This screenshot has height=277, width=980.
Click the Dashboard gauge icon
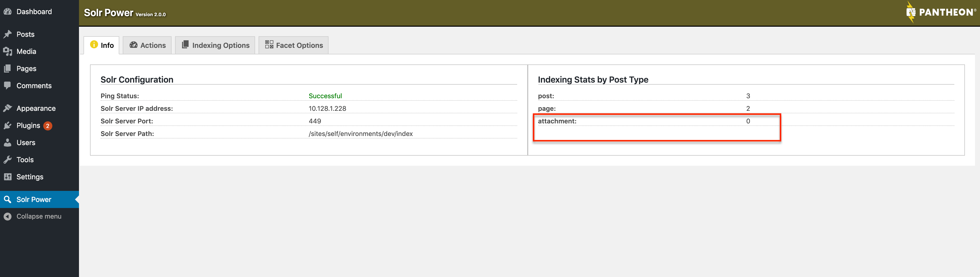(7, 12)
